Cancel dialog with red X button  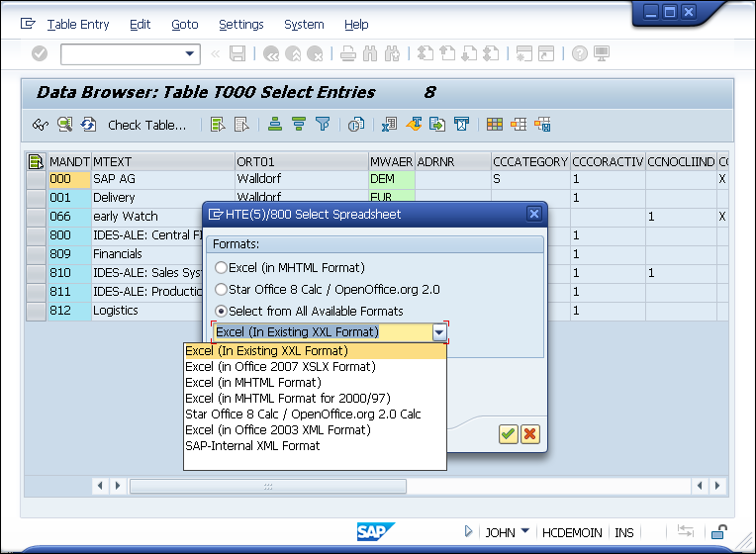point(529,434)
